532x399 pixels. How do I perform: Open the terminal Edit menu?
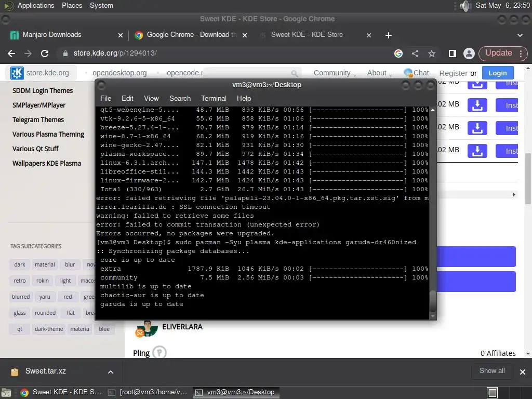(x=127, y=98)
